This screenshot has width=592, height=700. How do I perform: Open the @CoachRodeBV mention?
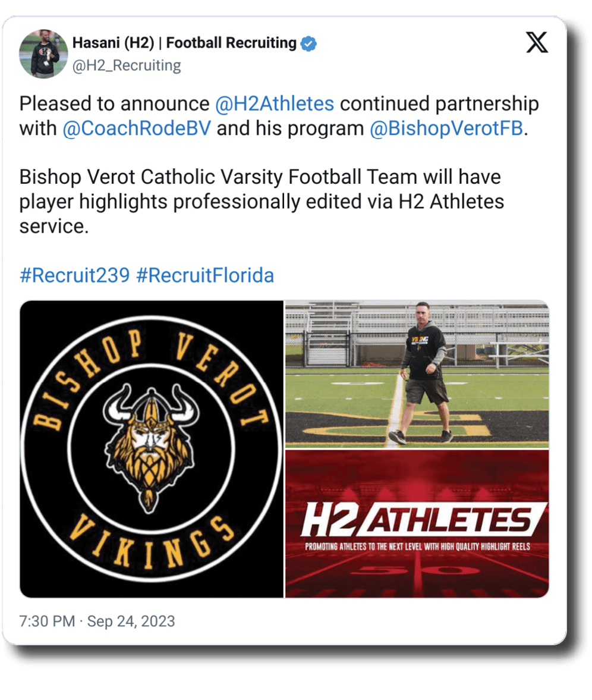coord(136,128)
